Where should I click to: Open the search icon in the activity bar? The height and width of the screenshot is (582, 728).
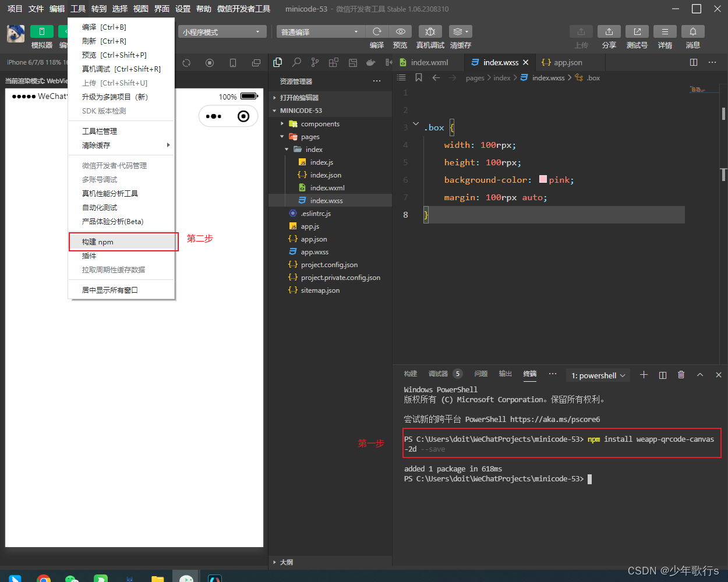pos(296,62)
